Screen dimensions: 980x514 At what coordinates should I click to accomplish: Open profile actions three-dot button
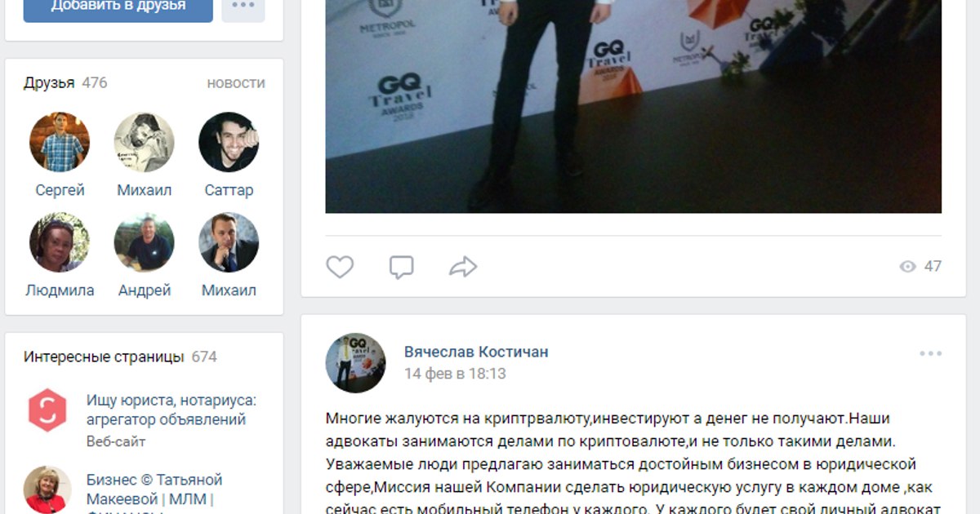[243, 7]
